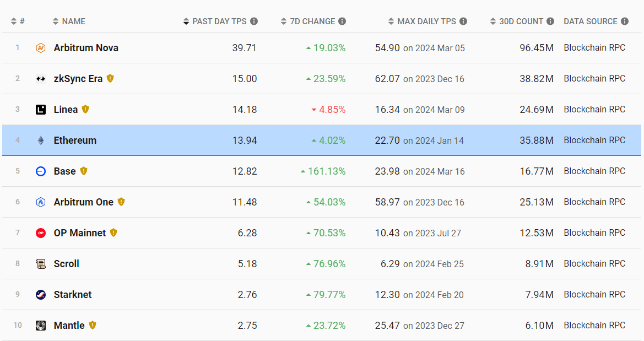Click Arbitrum Nova's past day TPS 39.71

coord(245,48)
